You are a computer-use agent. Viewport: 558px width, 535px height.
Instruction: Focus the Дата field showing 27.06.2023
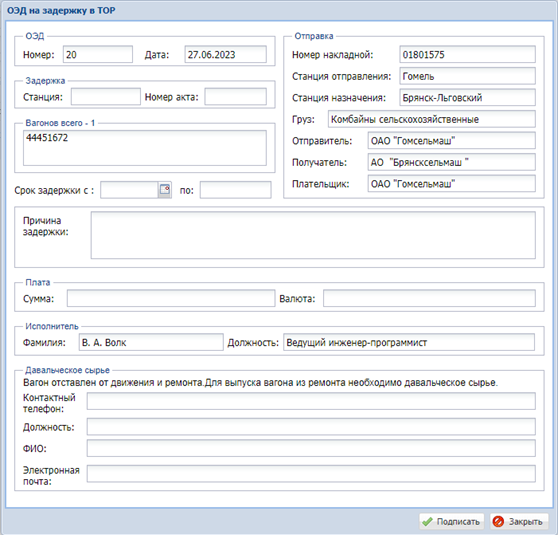tap(226, 54)
